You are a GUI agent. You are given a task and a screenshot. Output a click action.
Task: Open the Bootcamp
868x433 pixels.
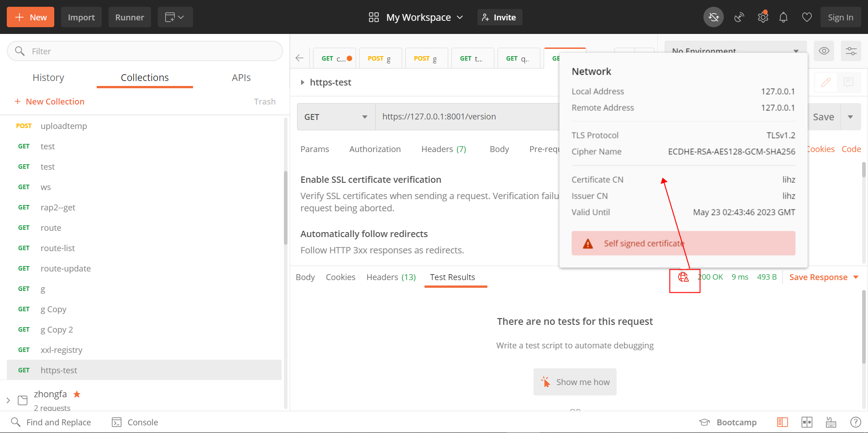click(x=728, y=422)
